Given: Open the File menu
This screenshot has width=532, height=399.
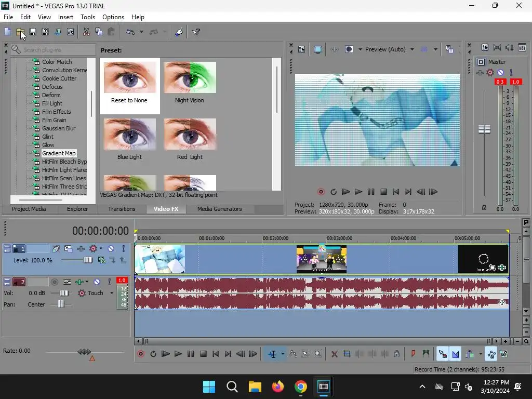Looking at the screenshot, I should coord(8,17).
